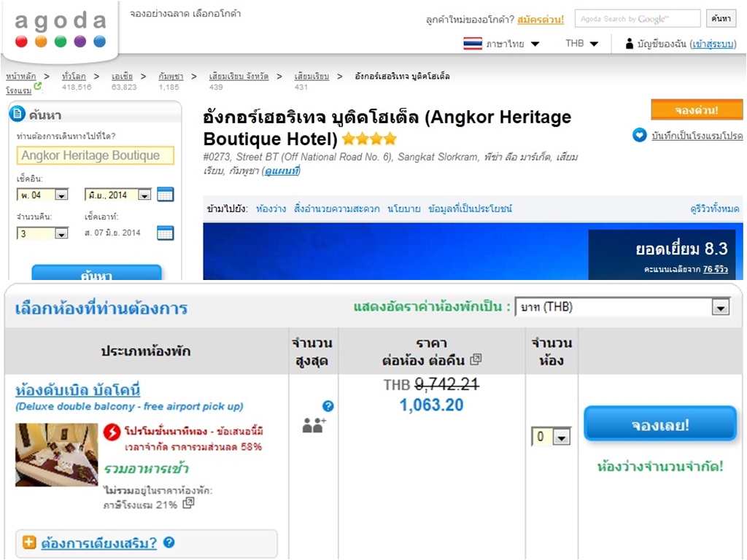The width and height of the screenshot is (747, 560).
Task: Click the สมัครด่วน! signup link
Action: pyautogui.click(x=541, y=20)
